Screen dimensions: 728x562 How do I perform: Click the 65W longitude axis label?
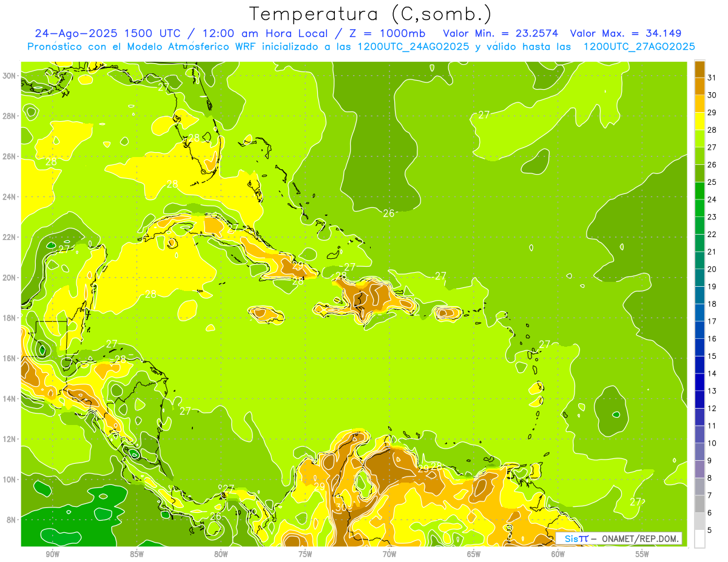(474, 554)
